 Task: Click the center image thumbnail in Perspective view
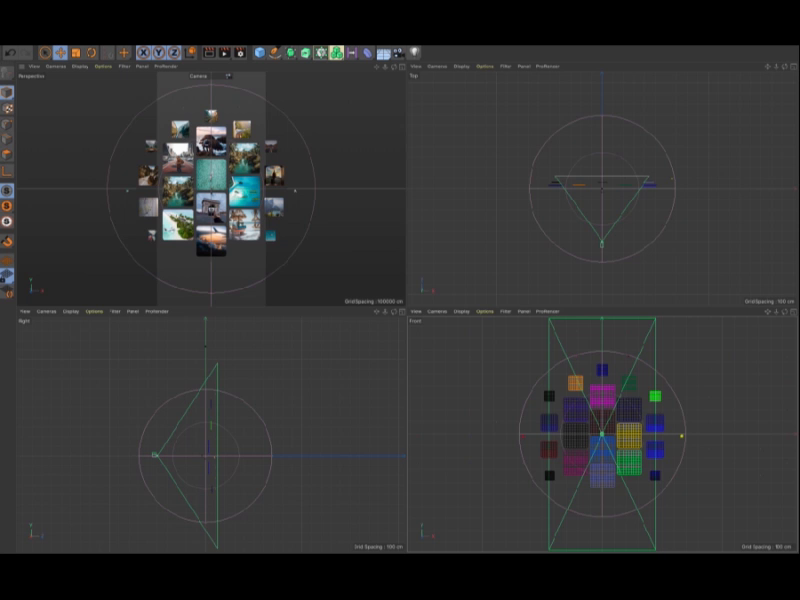(x=211, y=174)
